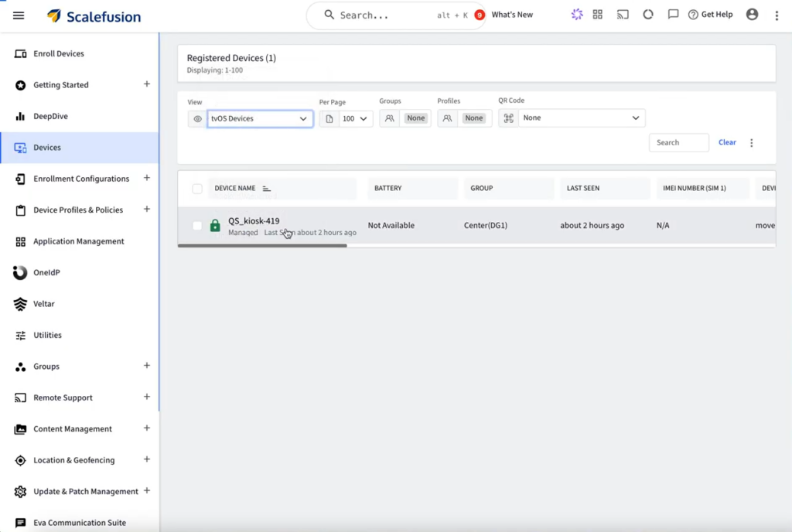Viewport: 792px width, 532px height.
Task: Click the Scalefusion logo
Action: [94, 16]
